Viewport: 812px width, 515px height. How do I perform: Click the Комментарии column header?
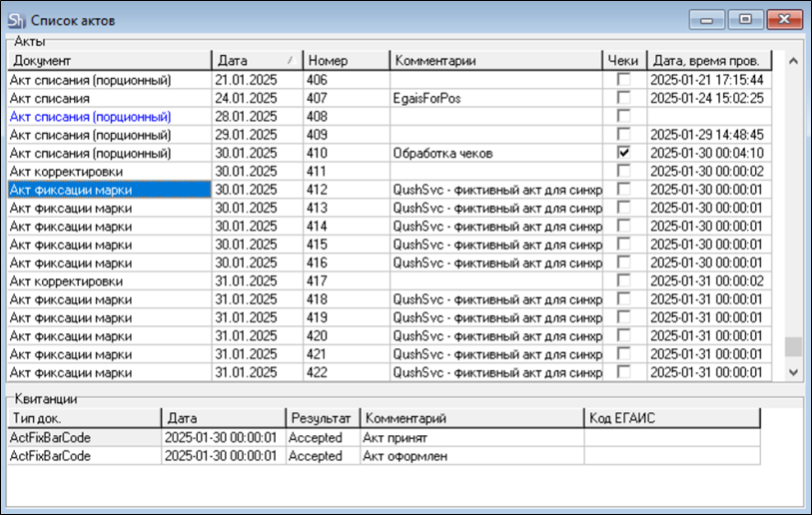(494, 61)
